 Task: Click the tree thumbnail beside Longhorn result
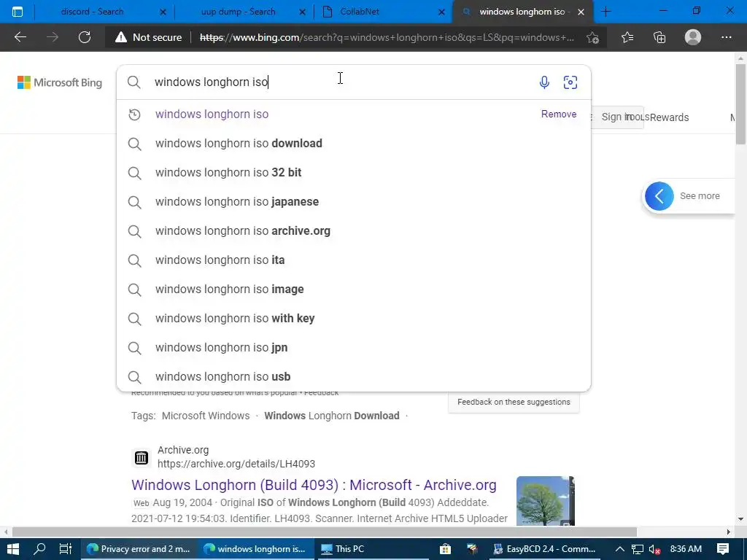click(x=546, y=500)
